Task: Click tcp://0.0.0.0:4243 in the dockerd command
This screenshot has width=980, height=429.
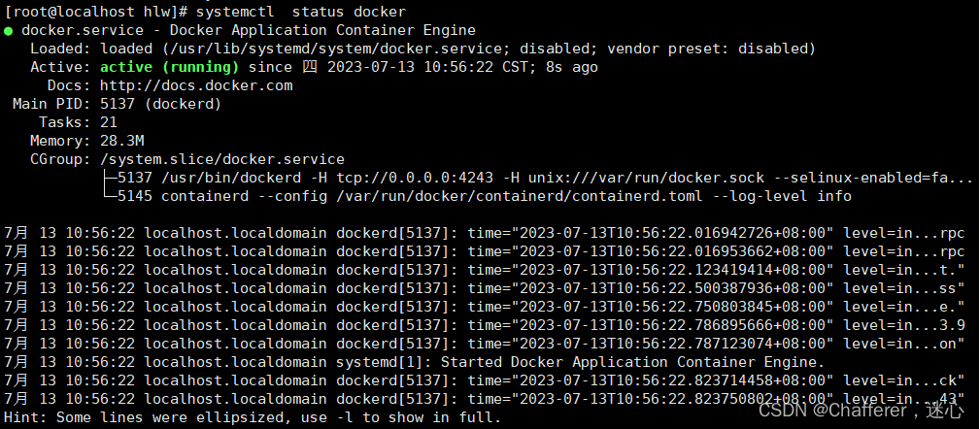Action: click(415, 178)
